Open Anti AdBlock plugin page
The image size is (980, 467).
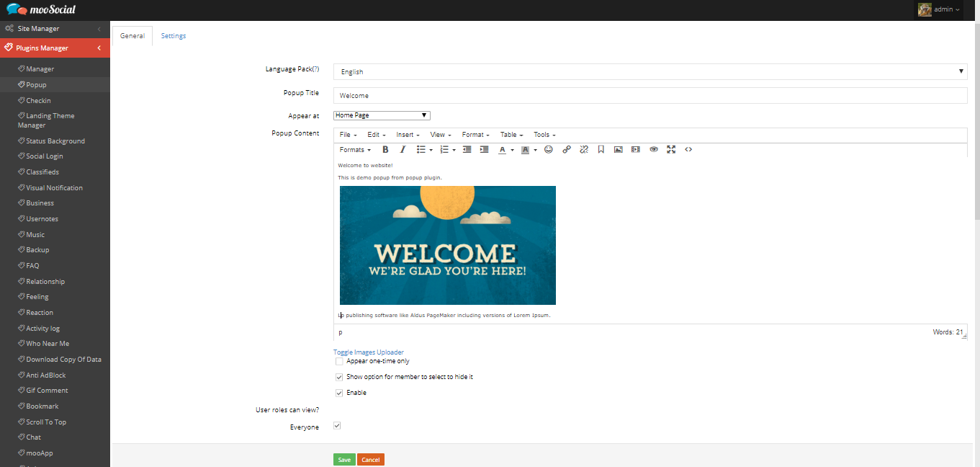[46, 375]
